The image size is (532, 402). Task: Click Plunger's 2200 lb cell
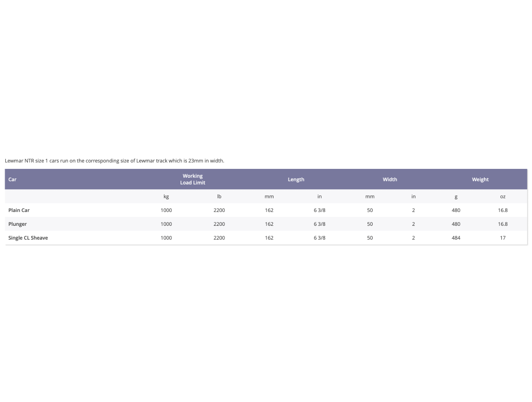pyautogui.click(x=219, y=224)
